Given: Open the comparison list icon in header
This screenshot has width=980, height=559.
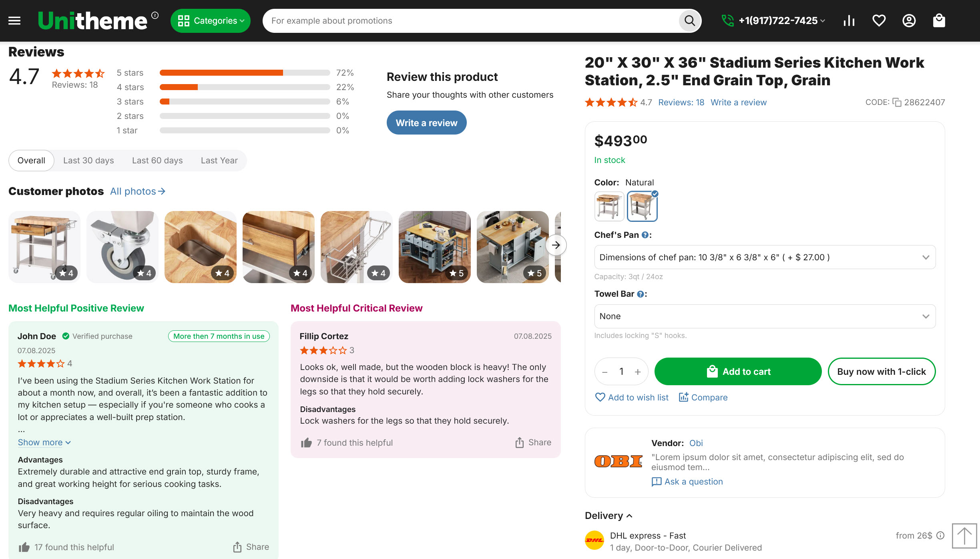Looking at the screenshot, I should [x=849, y=21].
